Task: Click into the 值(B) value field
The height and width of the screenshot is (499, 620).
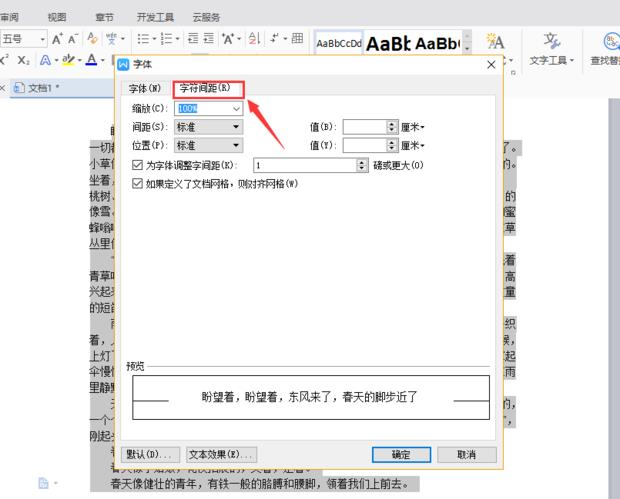Action: tap(365, 127)
